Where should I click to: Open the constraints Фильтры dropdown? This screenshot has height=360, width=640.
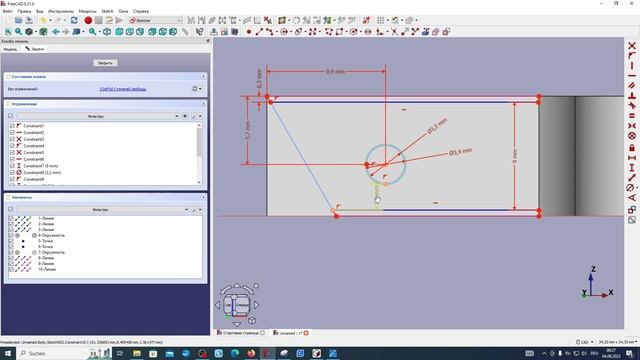(98, 116)
